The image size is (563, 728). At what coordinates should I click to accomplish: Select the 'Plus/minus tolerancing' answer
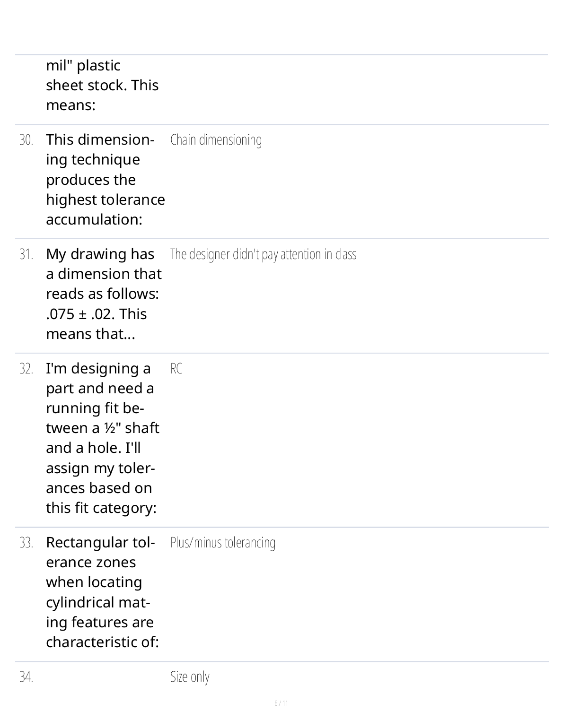(x=223, y=543)
